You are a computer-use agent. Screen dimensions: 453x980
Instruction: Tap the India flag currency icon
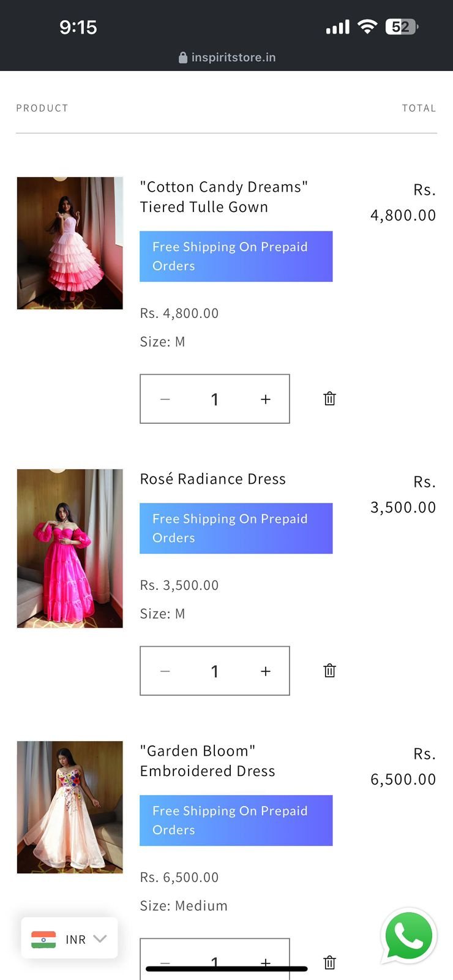point(43,939)
